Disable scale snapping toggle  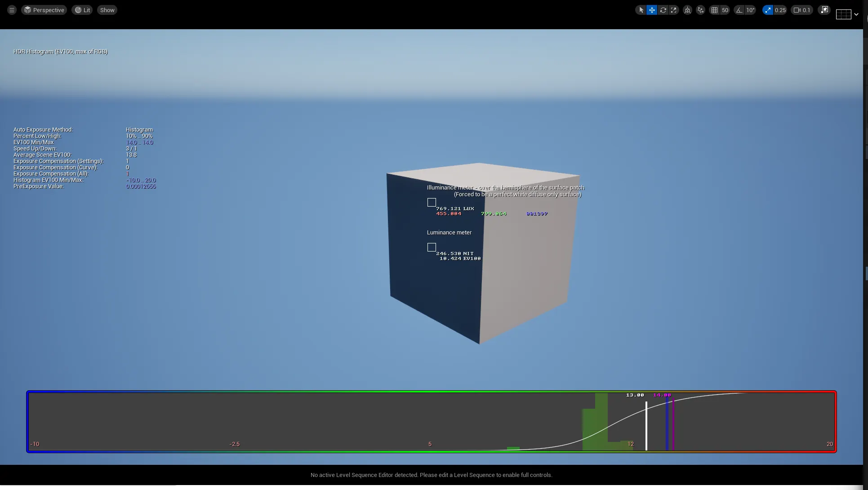(768, 10)
